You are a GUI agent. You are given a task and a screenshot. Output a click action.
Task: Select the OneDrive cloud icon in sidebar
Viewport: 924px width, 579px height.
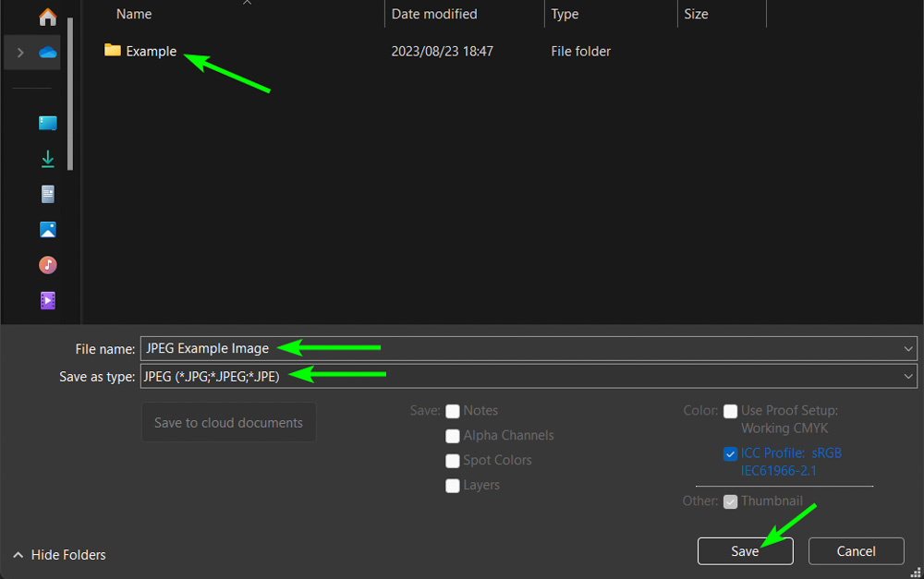[48, 53]
